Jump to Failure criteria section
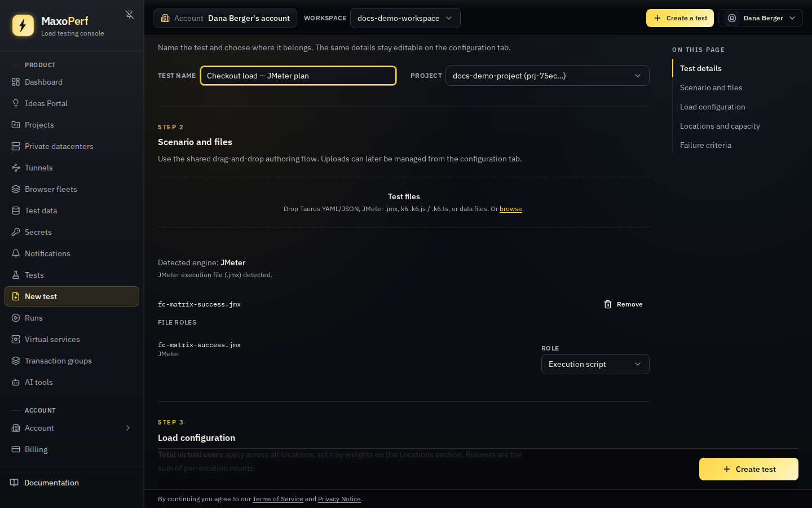Image resolution: width=812 pixels, height=508 pixels. (x=705, y=145)
